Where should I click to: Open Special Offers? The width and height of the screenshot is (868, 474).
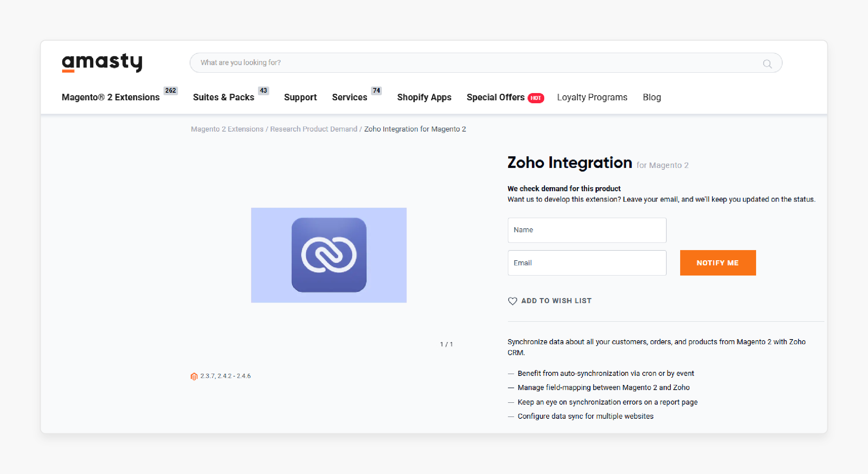496,97
